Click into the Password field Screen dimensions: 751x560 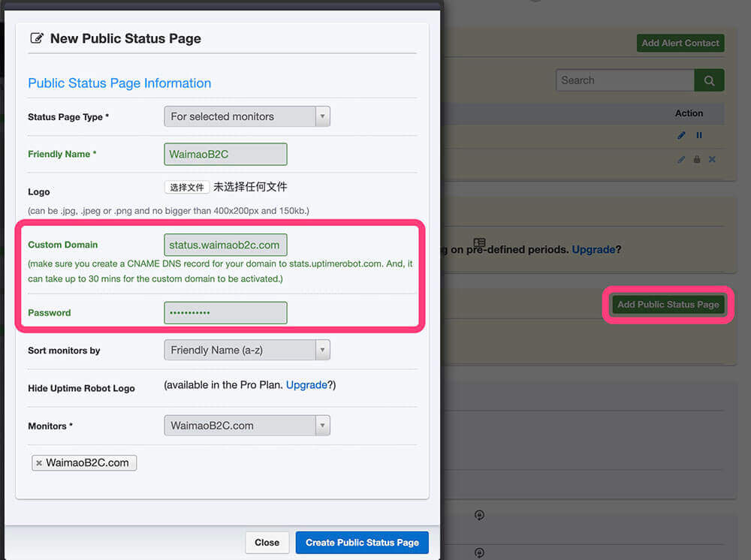tap(225, 312)
